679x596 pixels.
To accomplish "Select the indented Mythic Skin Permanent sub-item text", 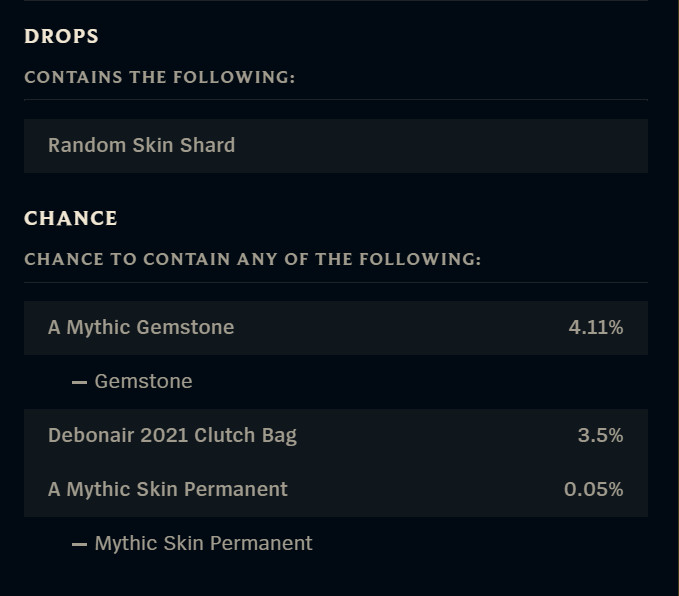I will tap(203, 544).
